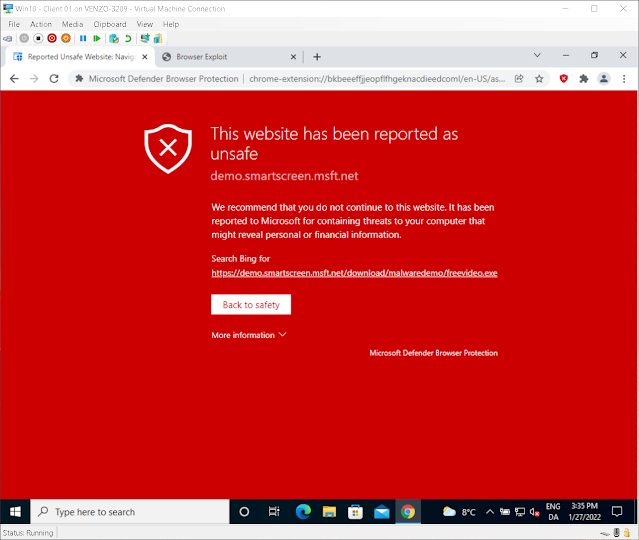Screen dimensions: 639x540
Task: Open the Hyper-V View menu
Action: click(145, 24)
